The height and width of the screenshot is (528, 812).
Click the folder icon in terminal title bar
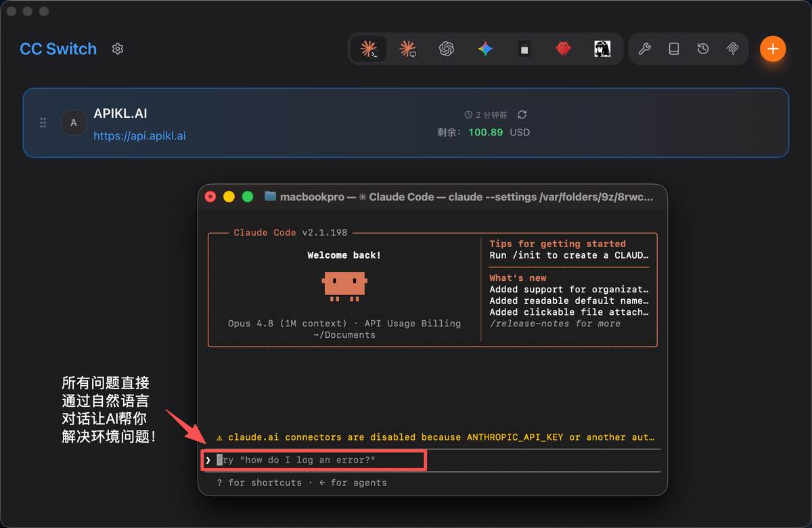tap(271, 196)
